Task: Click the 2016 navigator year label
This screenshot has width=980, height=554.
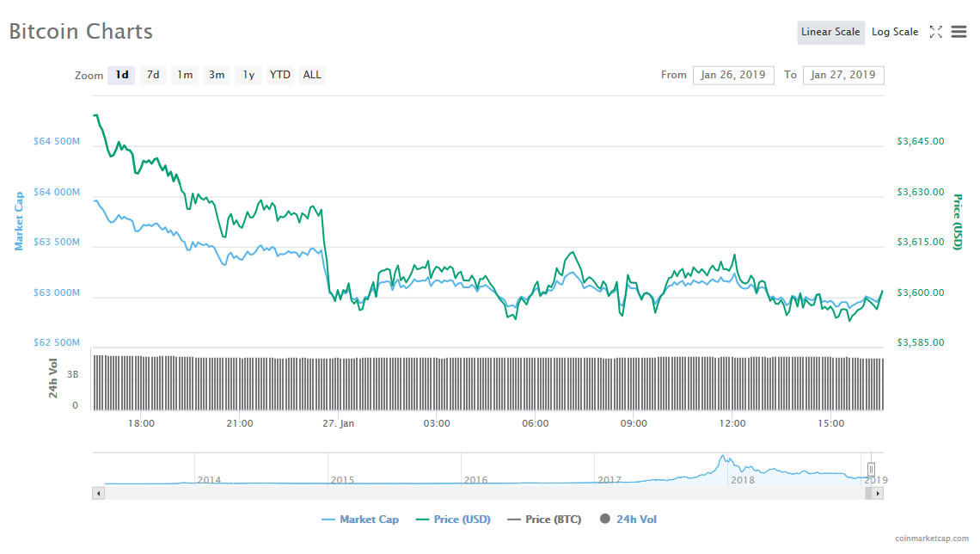Action: (x=475, y=480)
